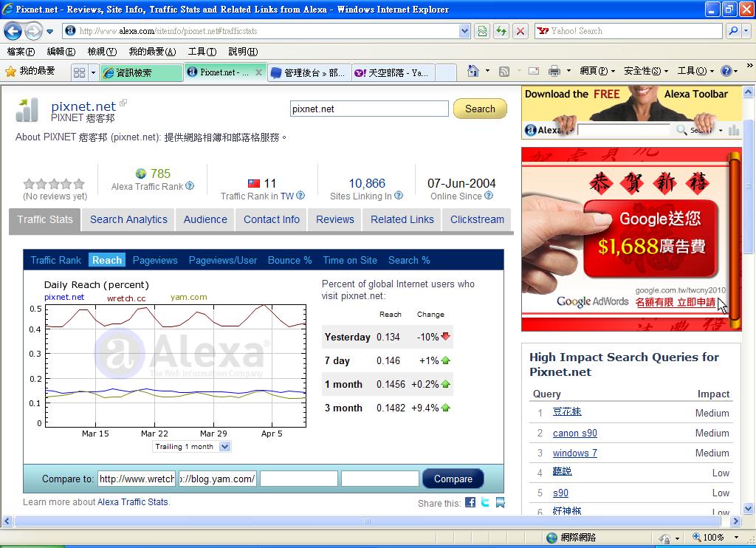The height and width of the screenshot is (548, 756).
Task: Click the Home page icon
Action: click(473, 71)
